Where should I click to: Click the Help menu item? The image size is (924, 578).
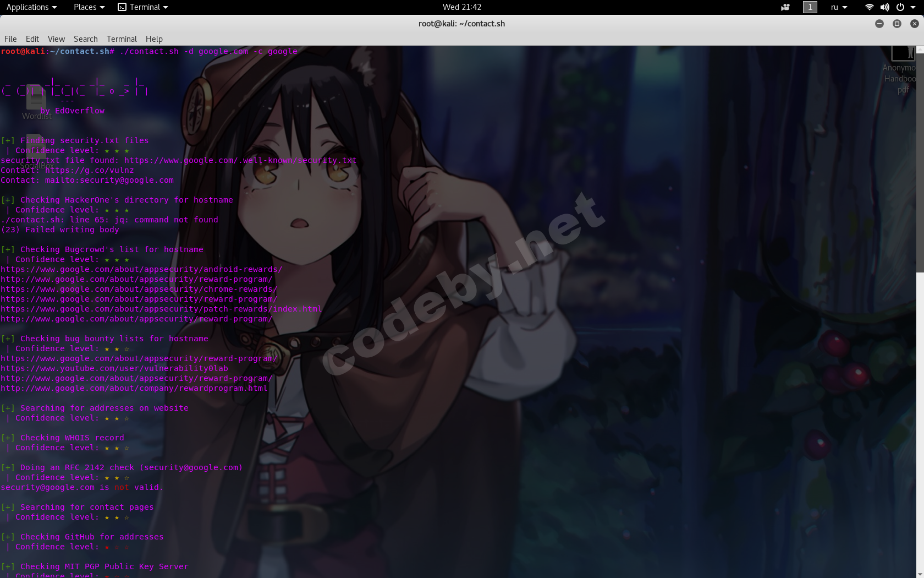pos(154,39)
